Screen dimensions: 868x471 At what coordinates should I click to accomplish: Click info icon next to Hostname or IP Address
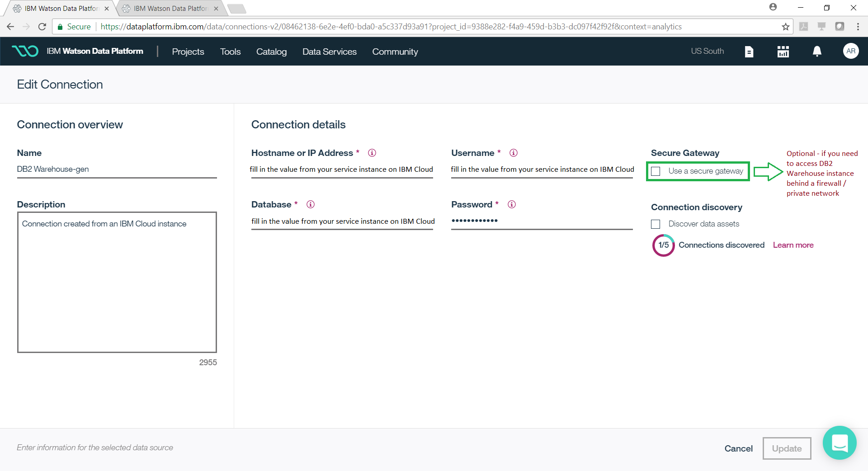pyautogui.click(x=372, y=153)
